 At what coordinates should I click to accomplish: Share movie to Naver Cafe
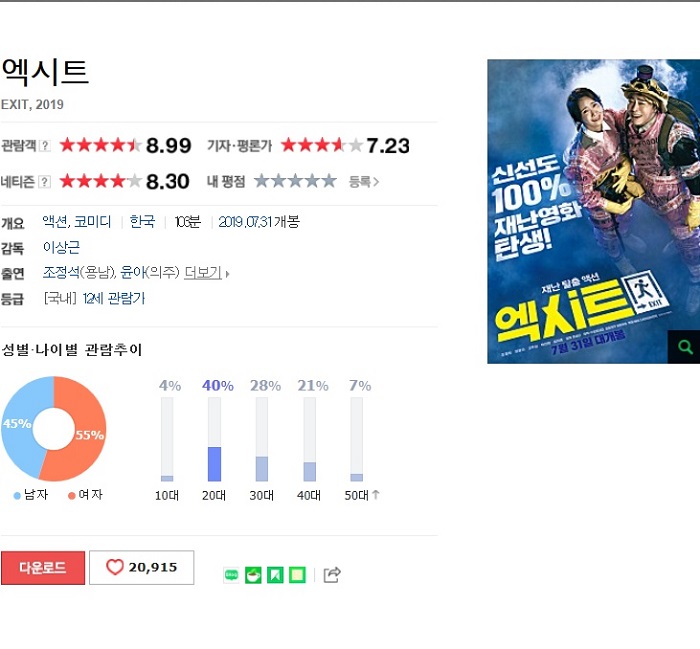click(x=253, y=575)
